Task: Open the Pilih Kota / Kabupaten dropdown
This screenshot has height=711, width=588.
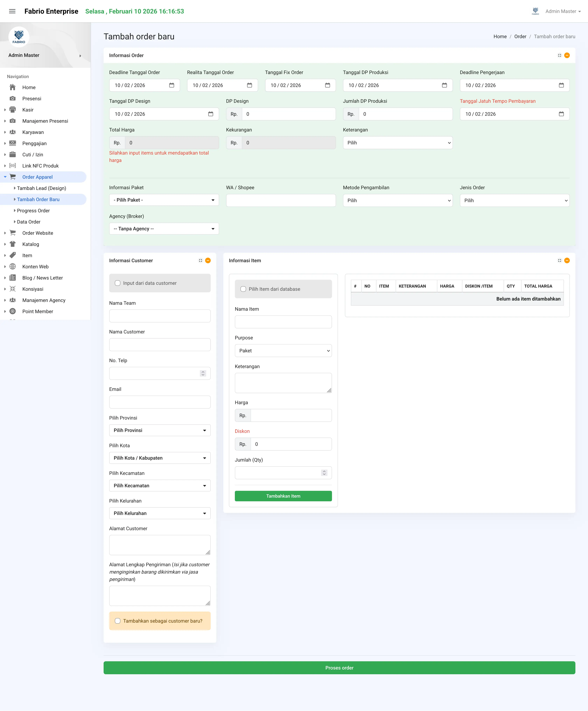Action: pos(160,458)
